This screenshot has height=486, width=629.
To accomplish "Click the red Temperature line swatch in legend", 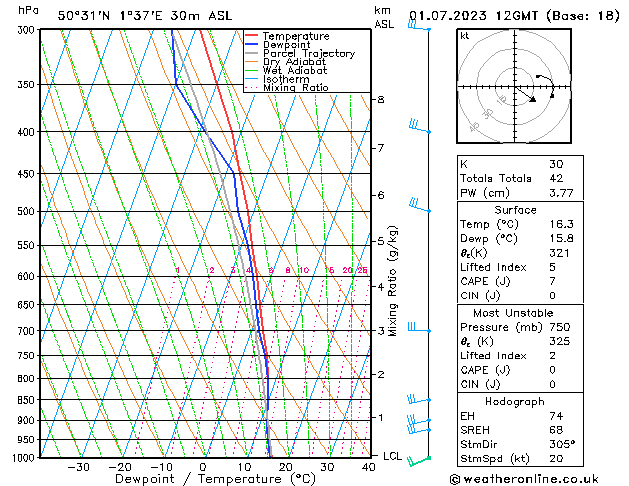I will coord(253,36).
